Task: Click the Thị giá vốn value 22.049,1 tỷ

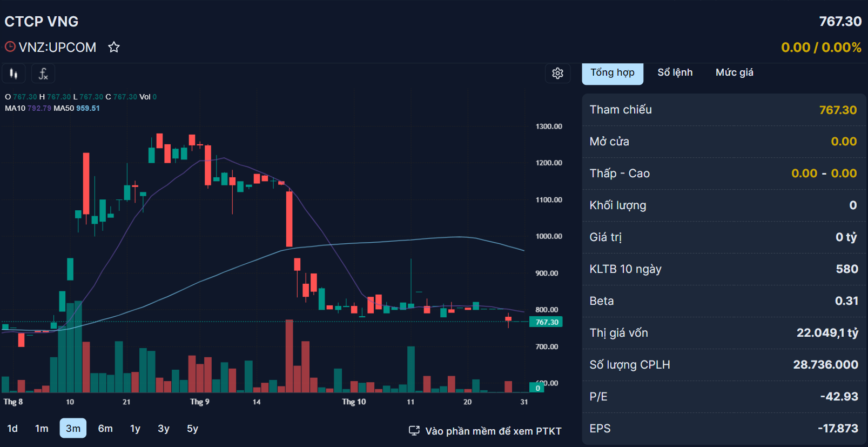Action: point(827,333)
